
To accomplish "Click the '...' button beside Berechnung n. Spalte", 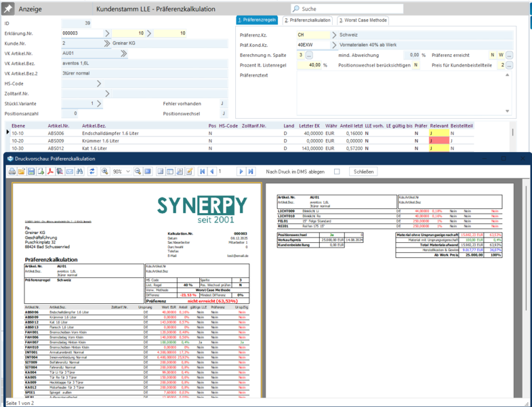I will [x=309, y=55].
